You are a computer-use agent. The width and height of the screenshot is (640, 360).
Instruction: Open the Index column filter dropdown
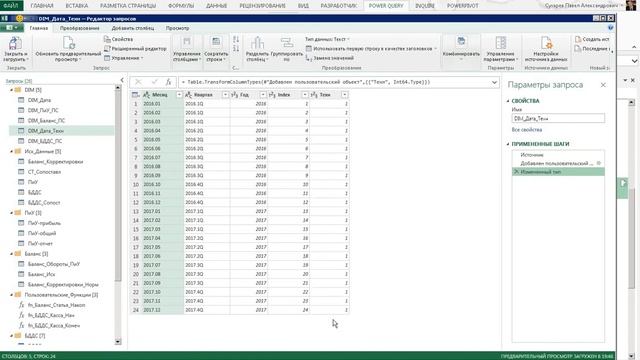point(304,95)
